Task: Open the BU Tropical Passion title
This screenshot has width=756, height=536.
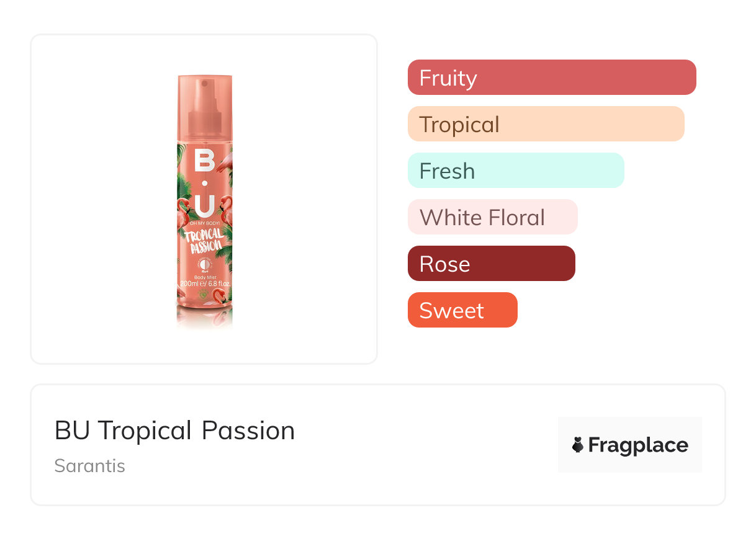Action: 174,431
